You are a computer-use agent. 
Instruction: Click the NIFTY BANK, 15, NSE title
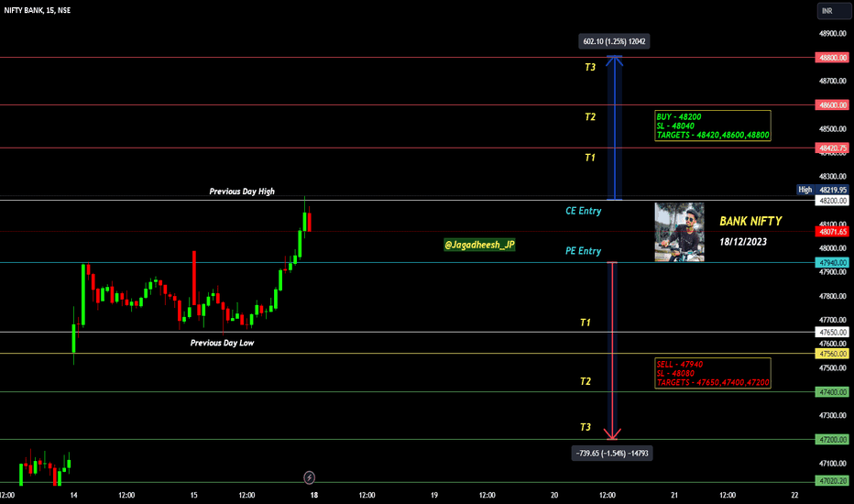[x=37, y=10]
